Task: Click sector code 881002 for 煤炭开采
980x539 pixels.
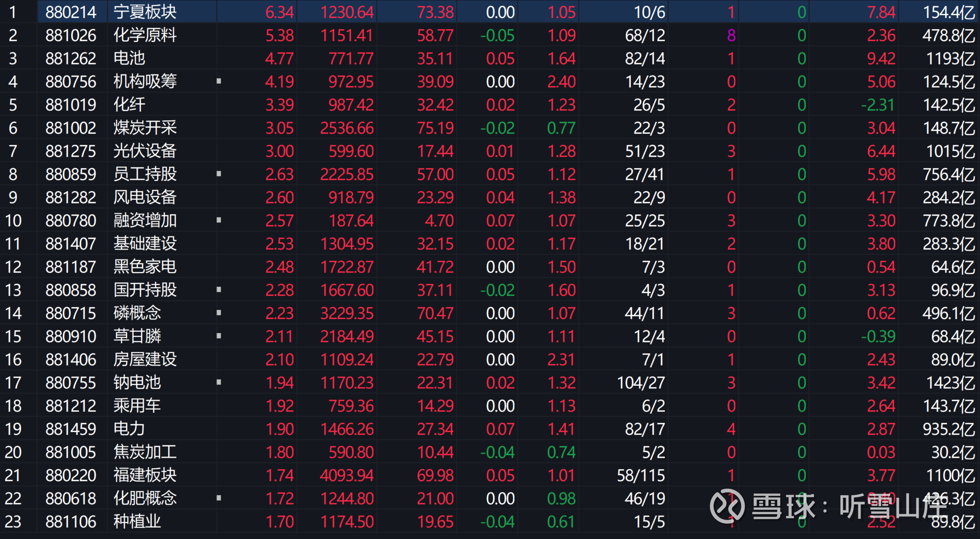Action: click(71, 128)
